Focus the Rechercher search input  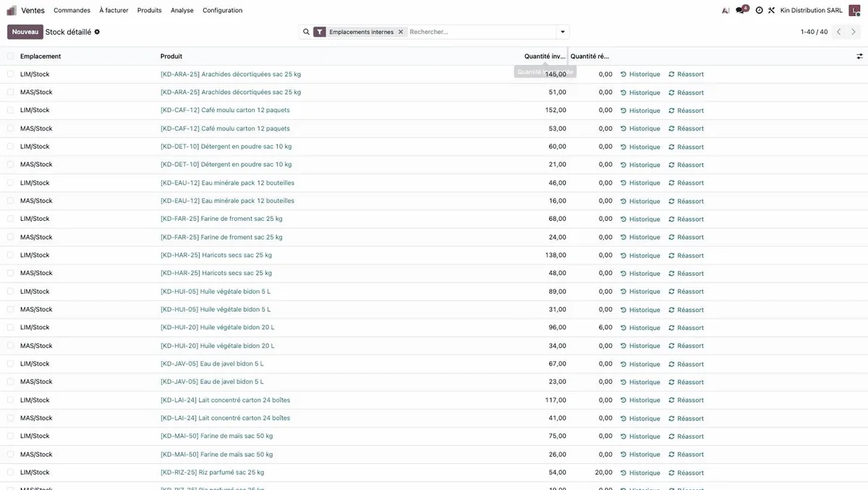pos(480,32)
